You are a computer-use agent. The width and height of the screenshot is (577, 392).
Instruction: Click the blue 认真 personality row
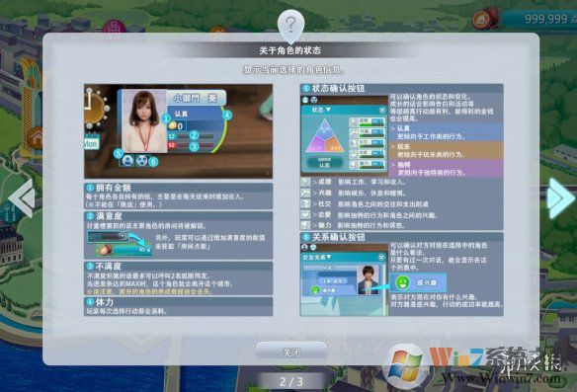click(x=446, y=132)
